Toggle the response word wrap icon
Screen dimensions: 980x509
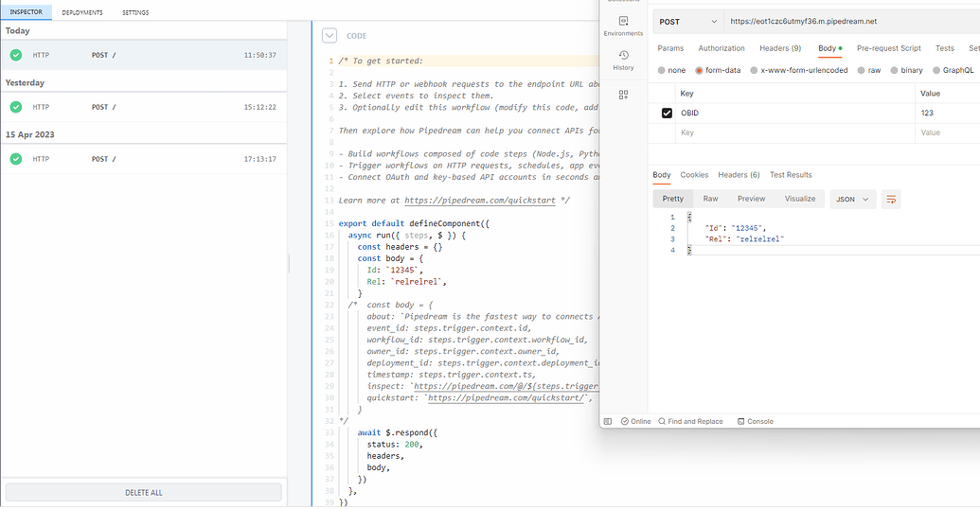pos(890,199)
